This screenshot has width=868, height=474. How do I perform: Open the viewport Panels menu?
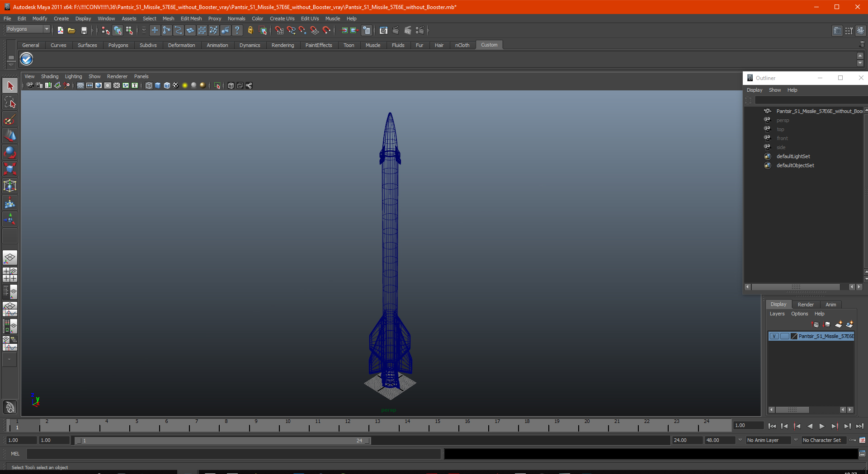(x=141, y=76)
